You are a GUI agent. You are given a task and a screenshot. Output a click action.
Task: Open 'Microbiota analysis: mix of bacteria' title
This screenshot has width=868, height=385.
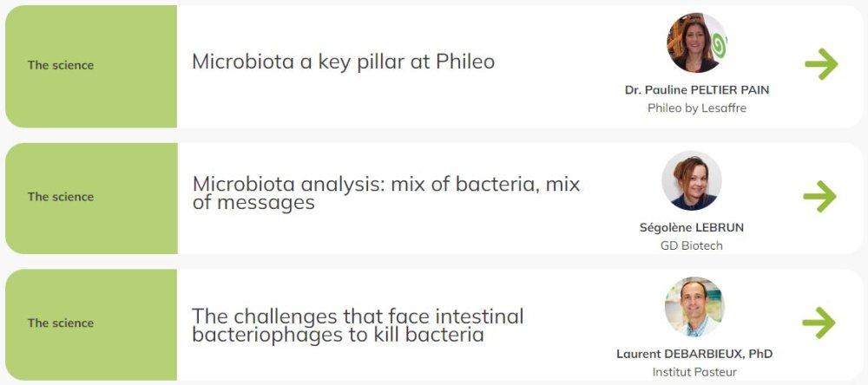point(385,193)
